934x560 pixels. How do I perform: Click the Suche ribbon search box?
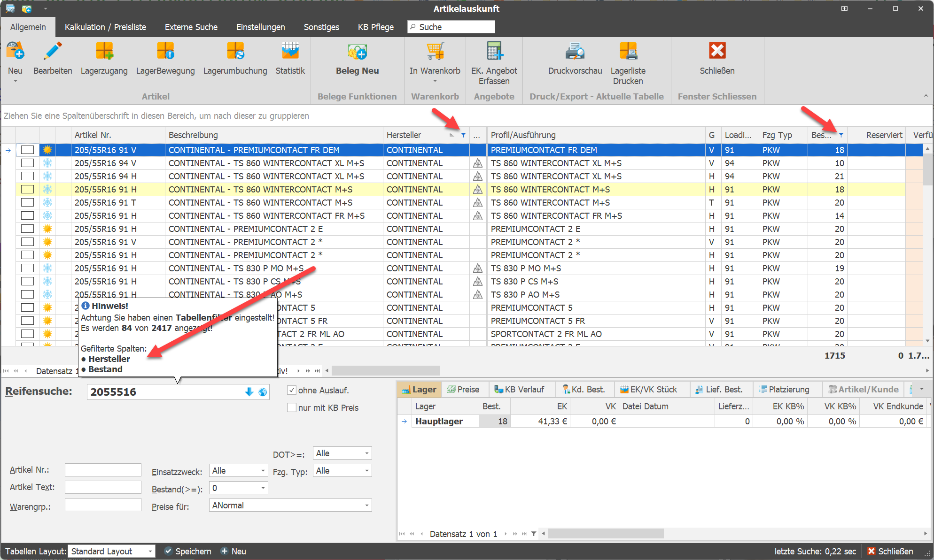tap(451, 27)
